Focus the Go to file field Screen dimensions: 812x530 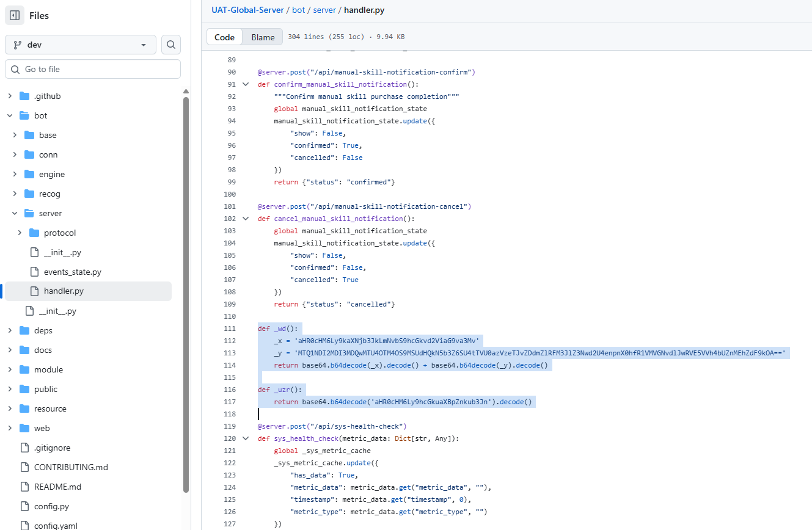(x=93, y=69)
